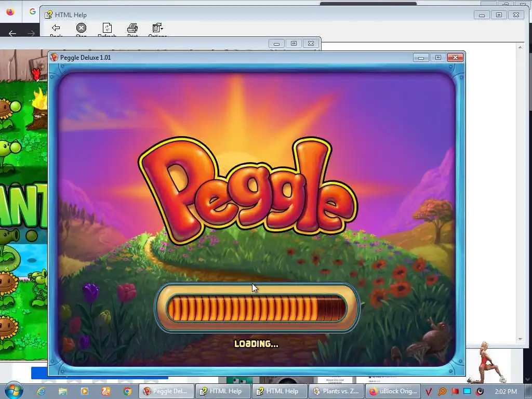Click the blue monitor tray icon
The height and width of the screenshot is (399, 532).
click(x=467, y=391)
